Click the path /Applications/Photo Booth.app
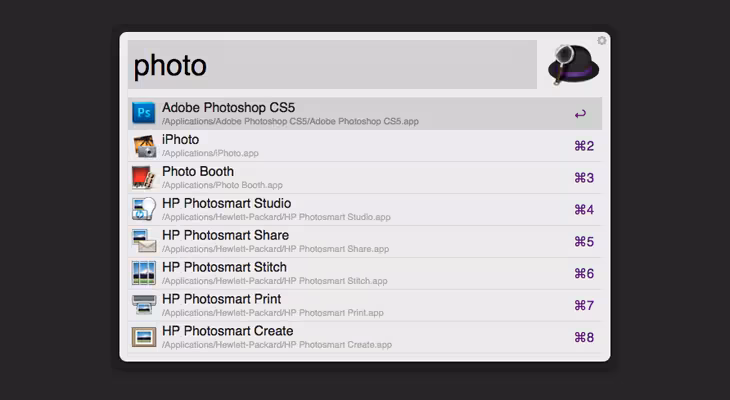The width and height of the screenshot is (730, 400). point(222,185)
